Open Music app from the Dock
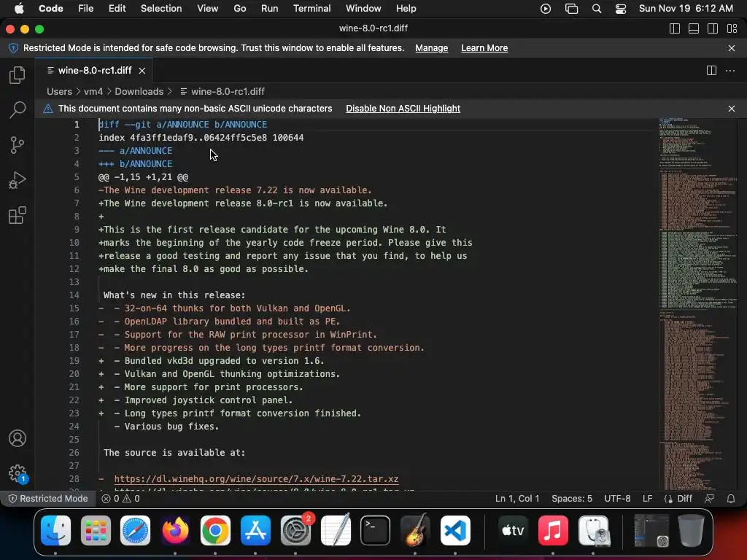 (553, 530)
